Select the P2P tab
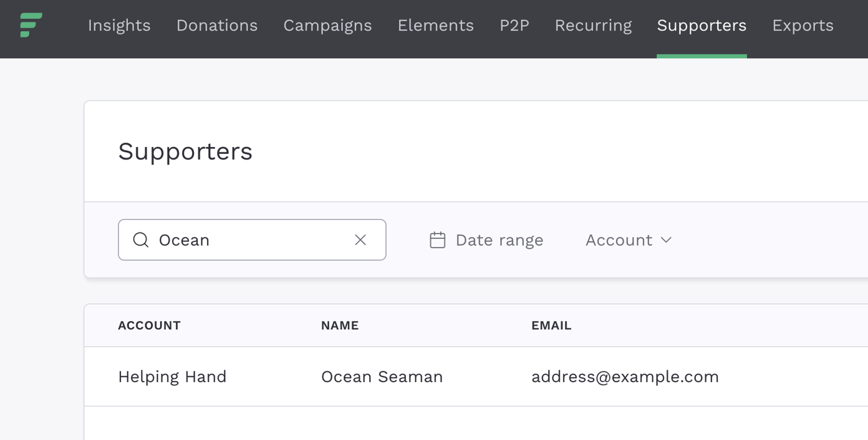The image size is (868, 440). 514,26
